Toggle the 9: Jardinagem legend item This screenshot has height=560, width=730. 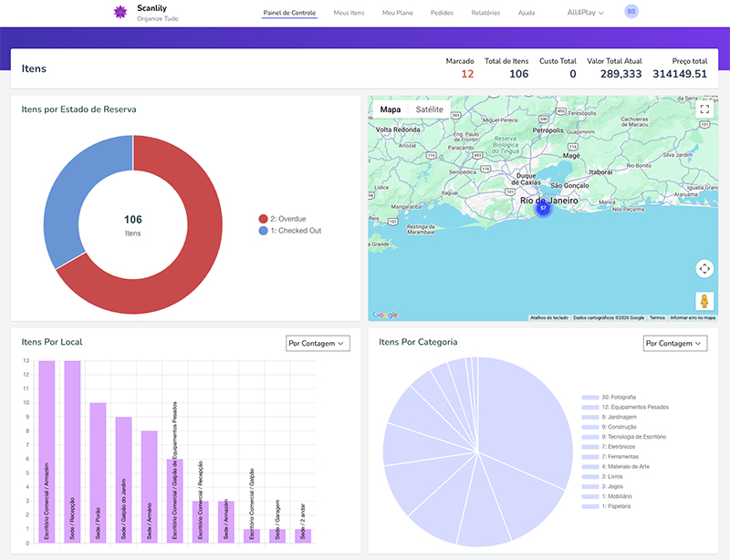click(610, 417)
